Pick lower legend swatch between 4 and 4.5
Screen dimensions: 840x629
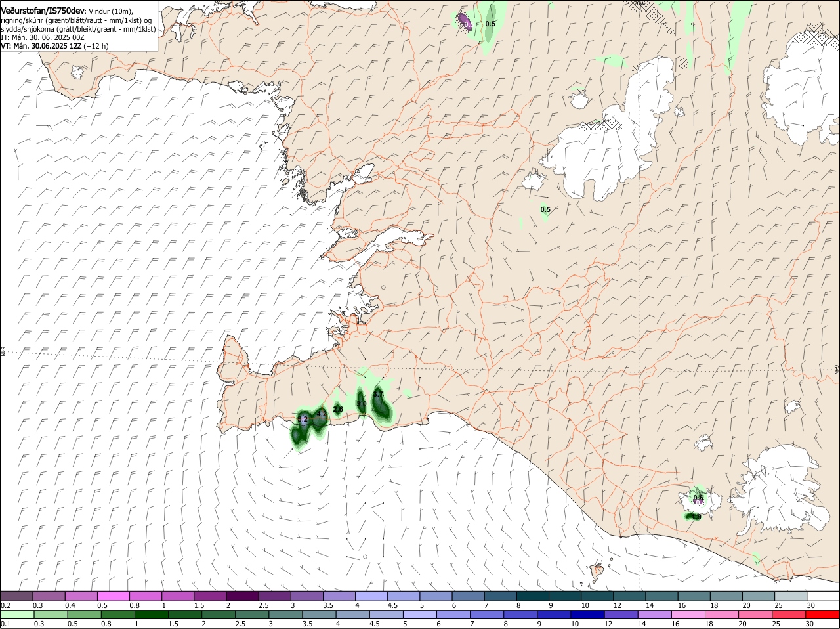(x=354, y=615)
